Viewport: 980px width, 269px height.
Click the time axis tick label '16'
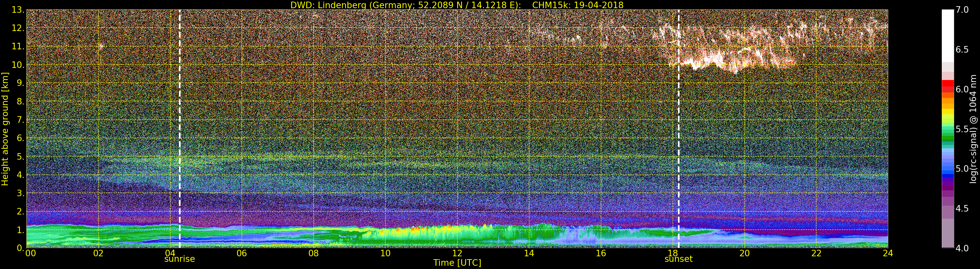tap(601, 253)
